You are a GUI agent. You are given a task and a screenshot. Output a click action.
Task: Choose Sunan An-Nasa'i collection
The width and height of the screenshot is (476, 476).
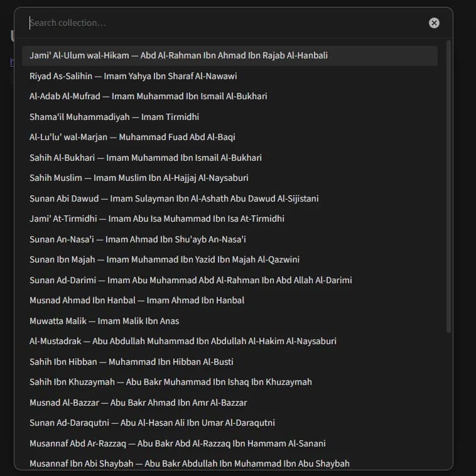tap(230, 239)
